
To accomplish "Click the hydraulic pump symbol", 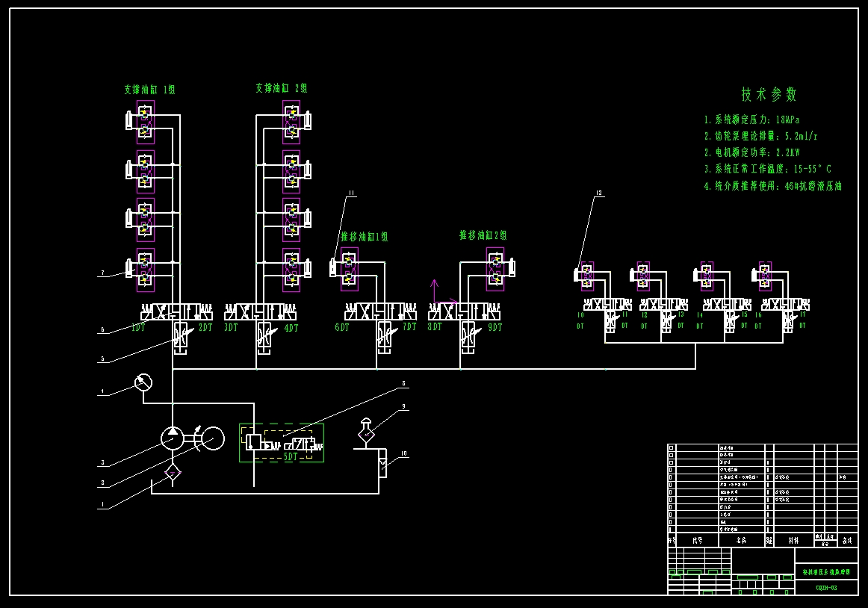I will click(172, 438).
